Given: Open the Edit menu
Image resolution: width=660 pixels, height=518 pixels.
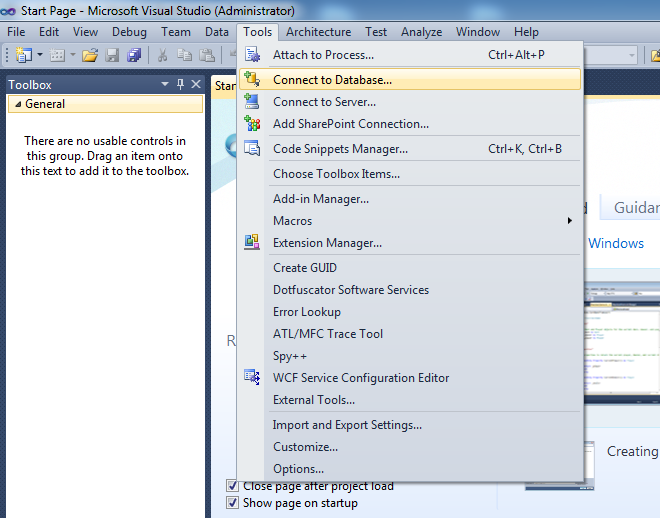Looking at the screenshot, I should pos(49,32).
